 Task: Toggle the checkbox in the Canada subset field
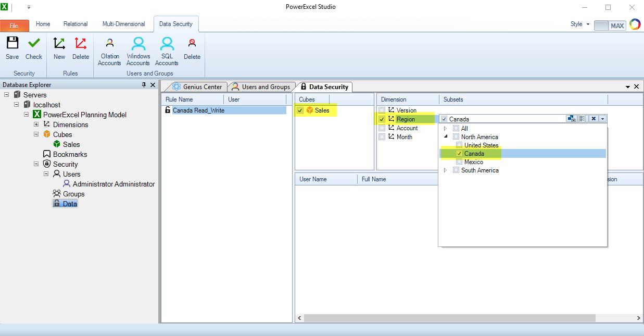pyautogui.click(x=444, y=119)
